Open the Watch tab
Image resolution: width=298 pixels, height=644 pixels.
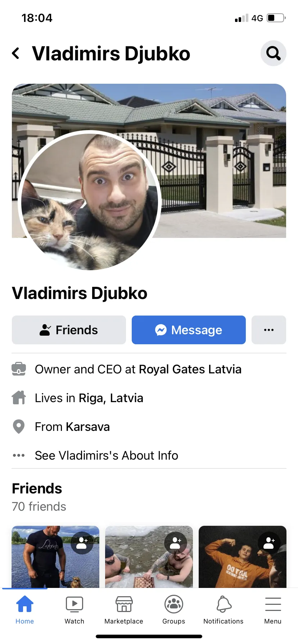click(74, 611)
